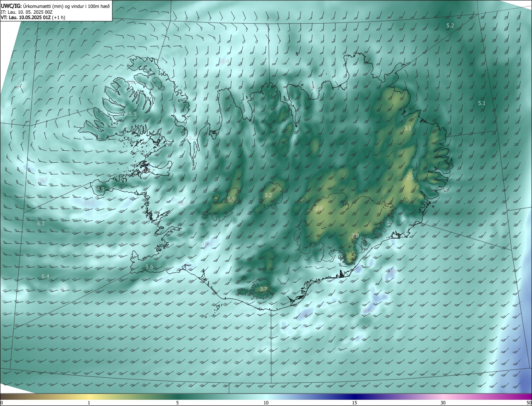Click the faint 10.4 value label
This screenshot has height=406, width=532.
pyautogui.click(x=224, y=61)
